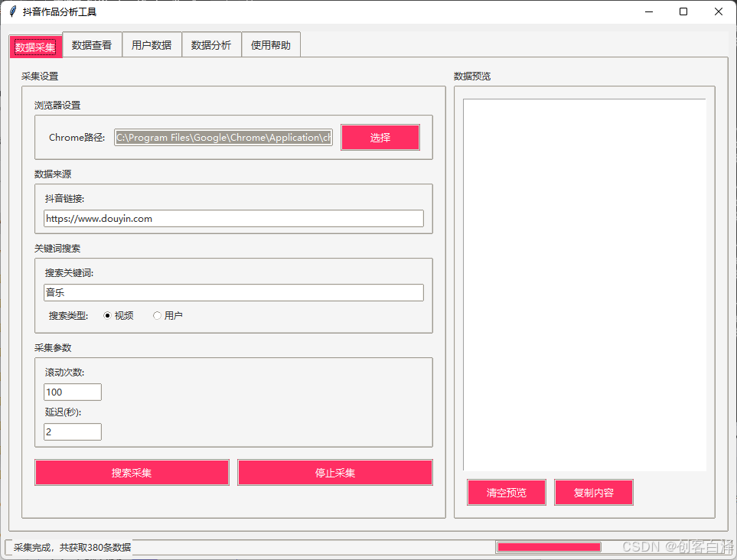Click the red progress bar in status bar

coord(549,547)
